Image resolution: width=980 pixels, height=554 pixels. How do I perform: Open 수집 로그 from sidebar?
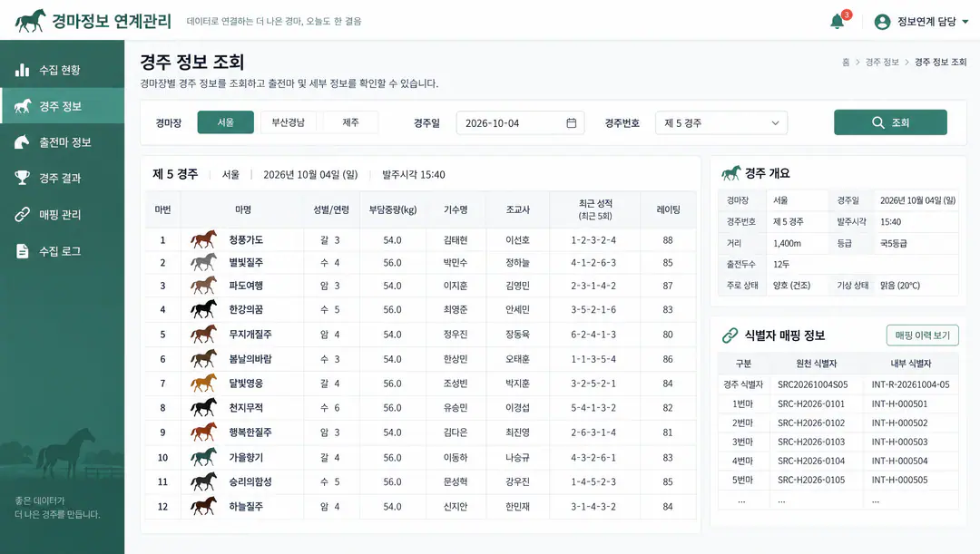click(x=62, y=251)
